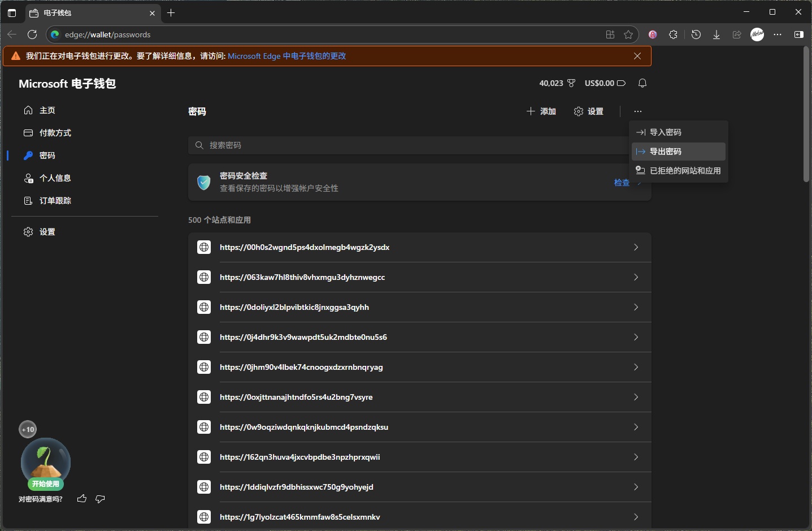Open the three-dot overflow menu beside 设置
The height and width of the screenshot is (531, 812).
pyautogui.click(x=638, y=111)
